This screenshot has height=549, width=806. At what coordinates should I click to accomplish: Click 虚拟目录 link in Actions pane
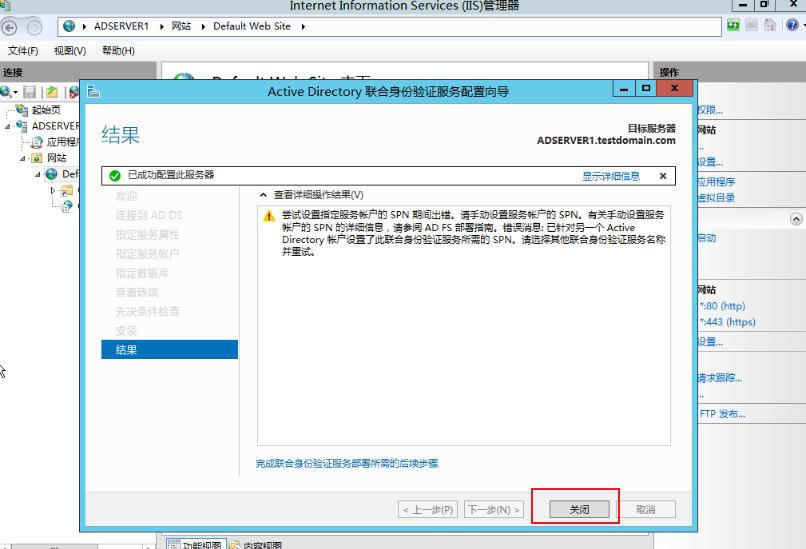point(716,198)
